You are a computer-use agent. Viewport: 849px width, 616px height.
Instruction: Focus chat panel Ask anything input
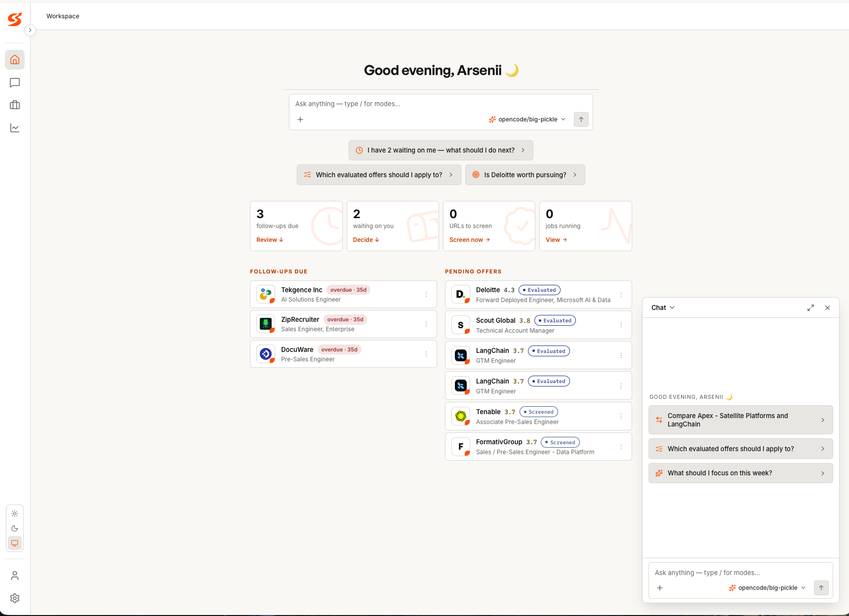(740, 573)
